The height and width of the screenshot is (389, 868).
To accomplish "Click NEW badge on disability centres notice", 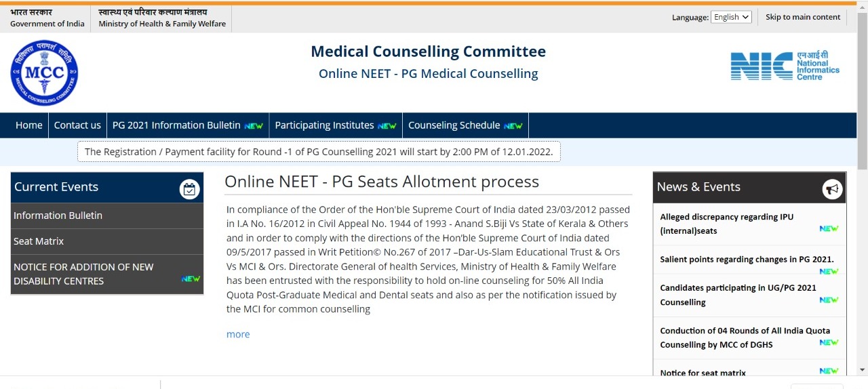I will [x=191, y=279].
